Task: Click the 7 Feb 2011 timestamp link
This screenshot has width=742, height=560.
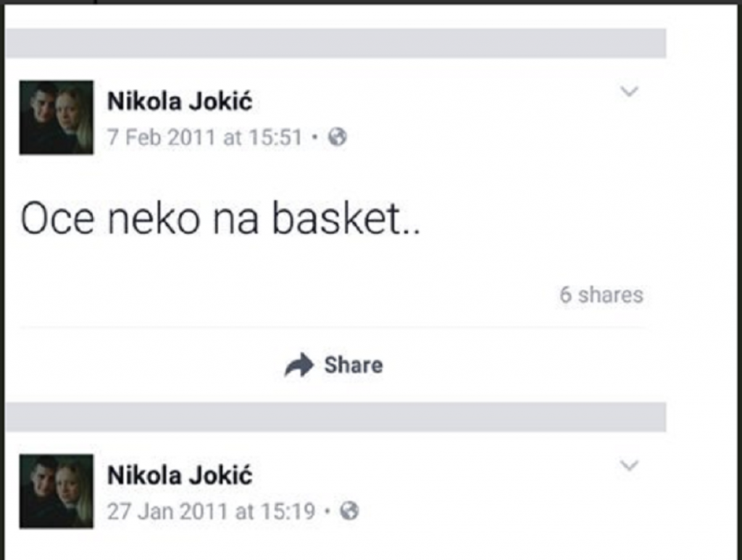Action: [x=205, y=135]
